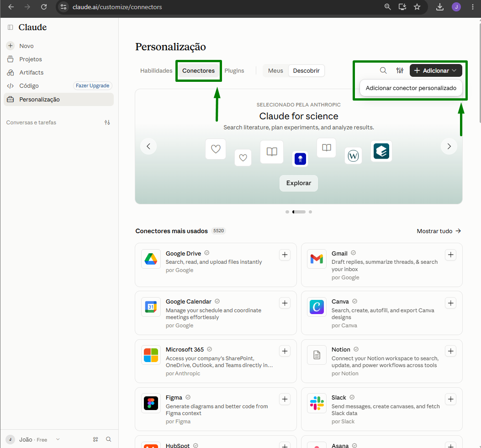Click the site info icon in address bar

click(63, 7)
